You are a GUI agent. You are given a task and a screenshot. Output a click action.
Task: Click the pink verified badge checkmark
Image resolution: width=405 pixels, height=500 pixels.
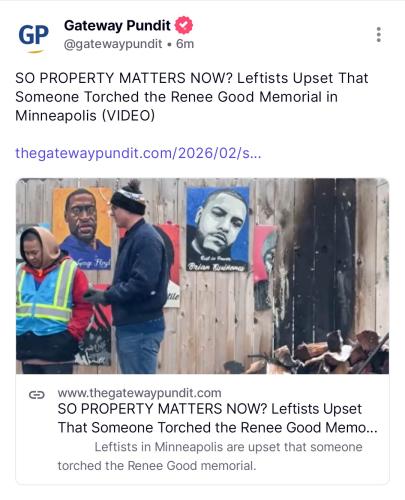184,25
